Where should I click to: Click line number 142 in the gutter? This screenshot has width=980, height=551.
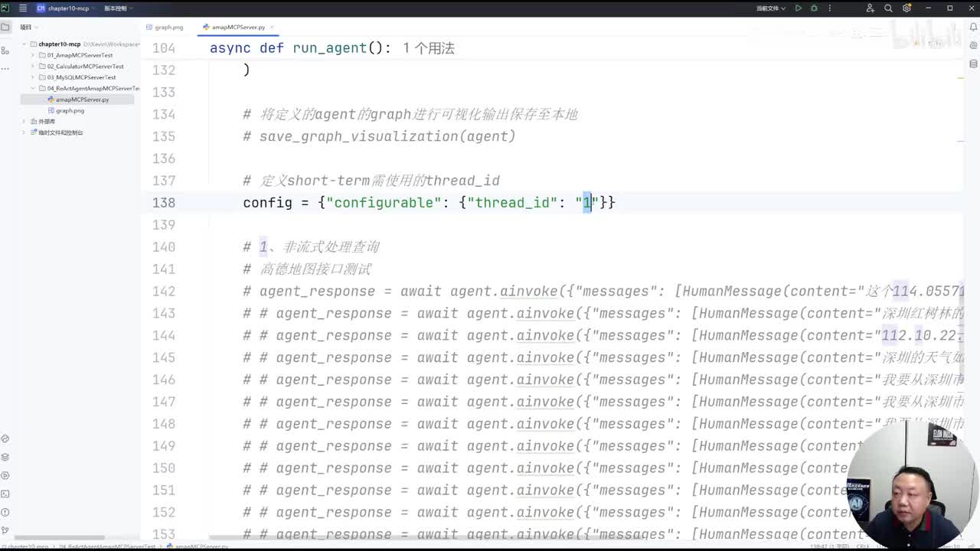pyautogui.click(x=164, y=292)
